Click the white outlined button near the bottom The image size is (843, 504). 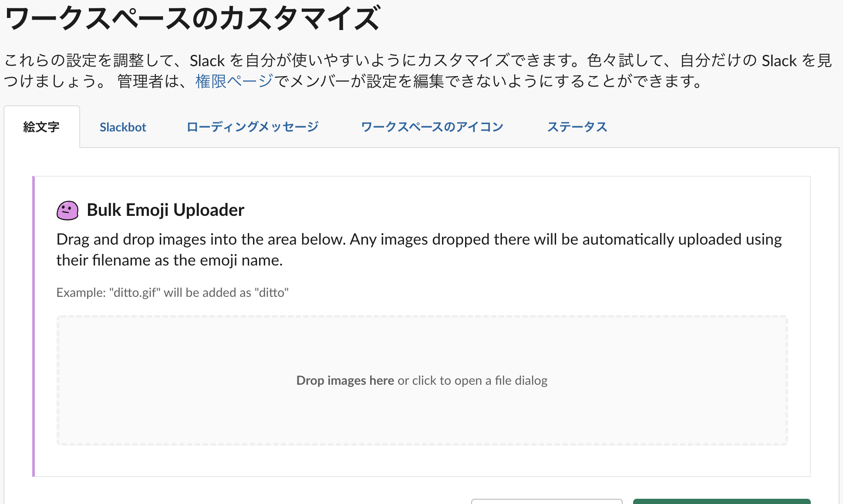pyautogui.click(x=547, y=501)
